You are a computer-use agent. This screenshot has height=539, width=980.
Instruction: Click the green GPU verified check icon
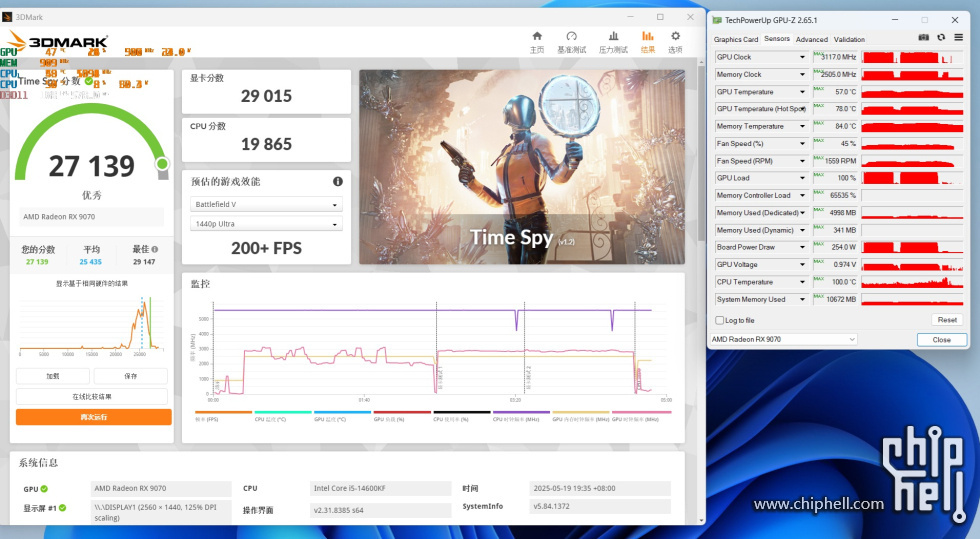click(44, 489)
